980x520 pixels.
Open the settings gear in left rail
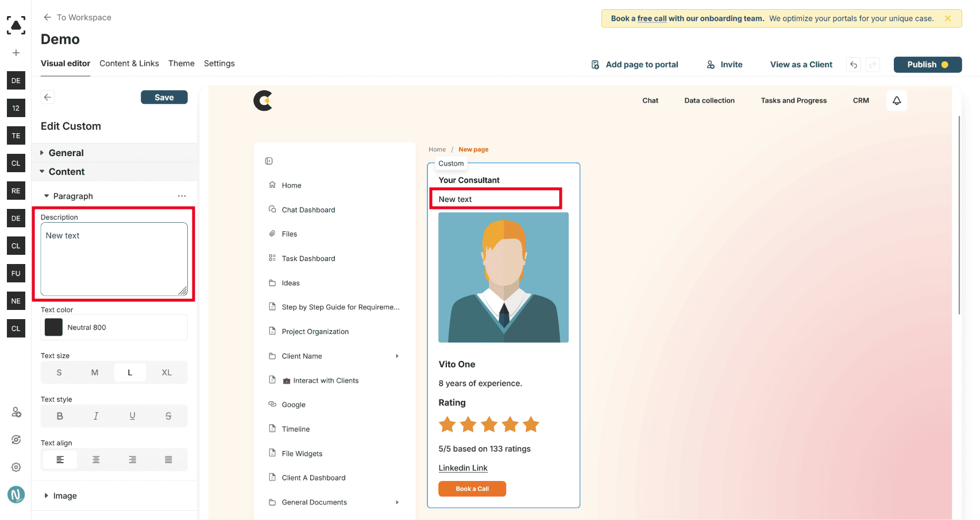16,467
